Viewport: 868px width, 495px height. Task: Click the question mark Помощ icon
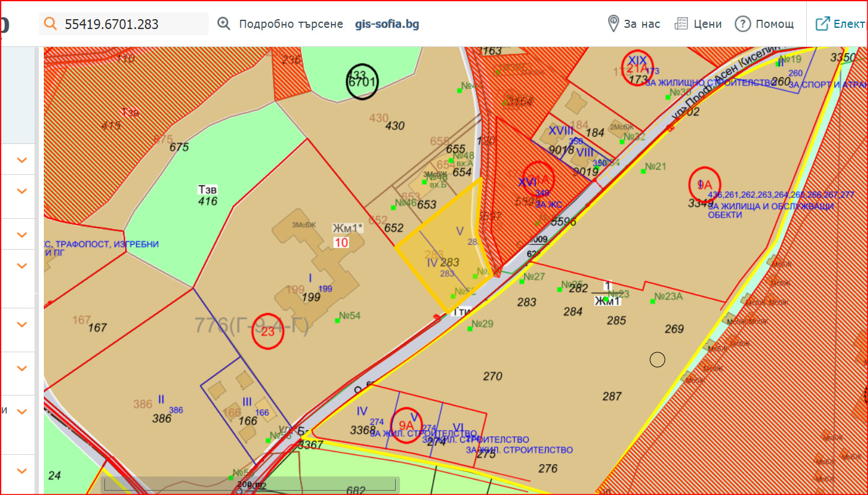click(743, 24)
